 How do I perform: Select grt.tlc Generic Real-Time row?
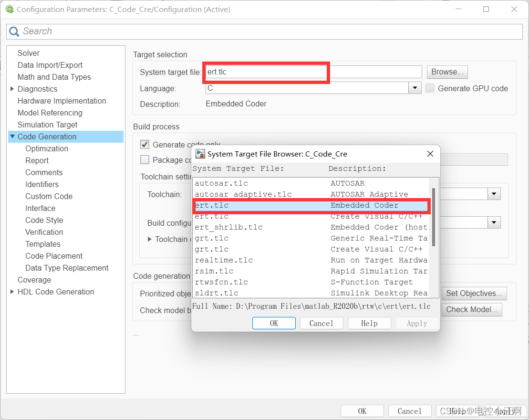311,238
